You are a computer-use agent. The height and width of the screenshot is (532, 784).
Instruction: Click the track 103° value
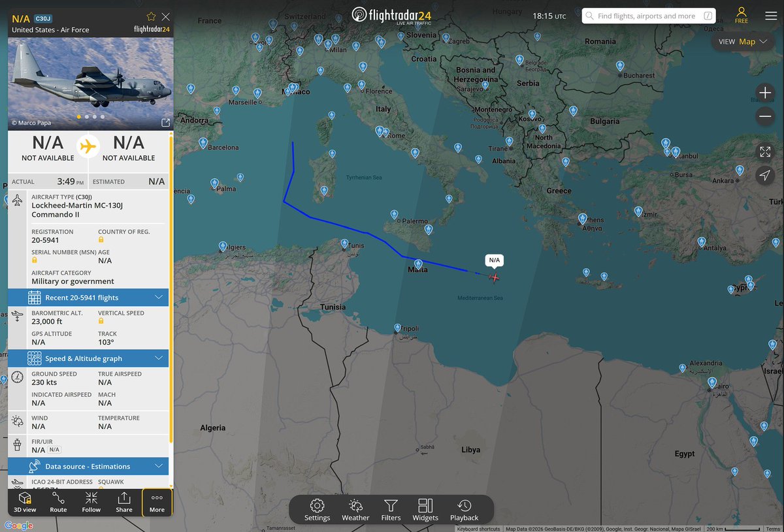(106, 342)
